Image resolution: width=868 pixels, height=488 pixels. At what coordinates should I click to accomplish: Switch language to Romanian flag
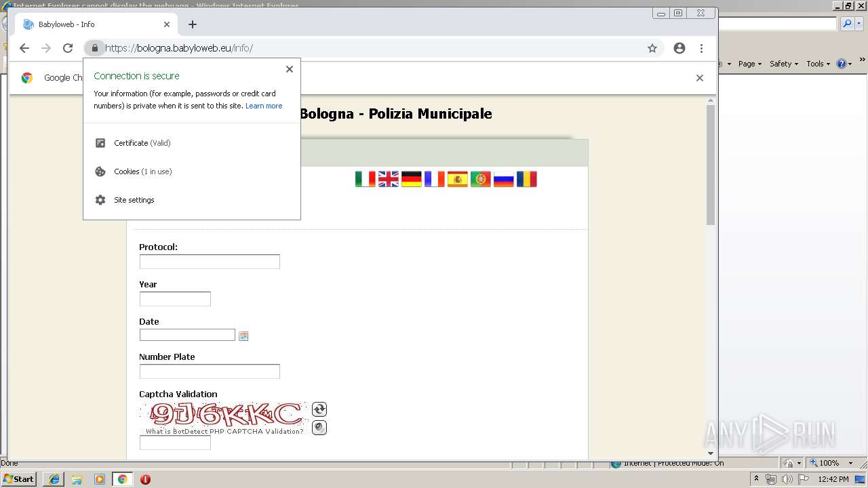[527, 179]
